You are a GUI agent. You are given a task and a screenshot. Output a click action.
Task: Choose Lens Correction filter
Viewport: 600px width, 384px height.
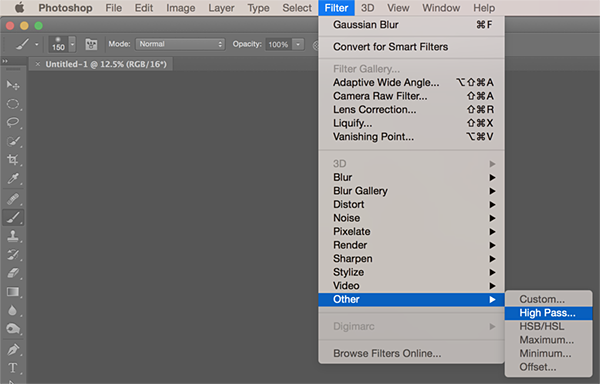[x=411, y=110]
